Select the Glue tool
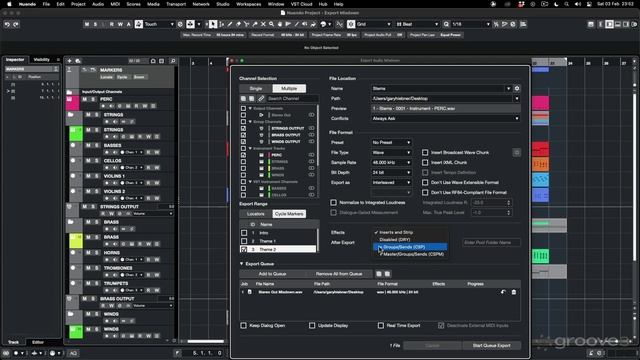Screen dimensions: 640x360 (255, 24)
